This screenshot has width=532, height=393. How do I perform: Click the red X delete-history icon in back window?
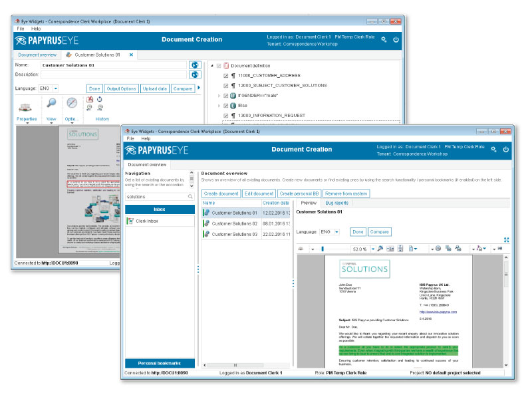(x=90, y=99)
